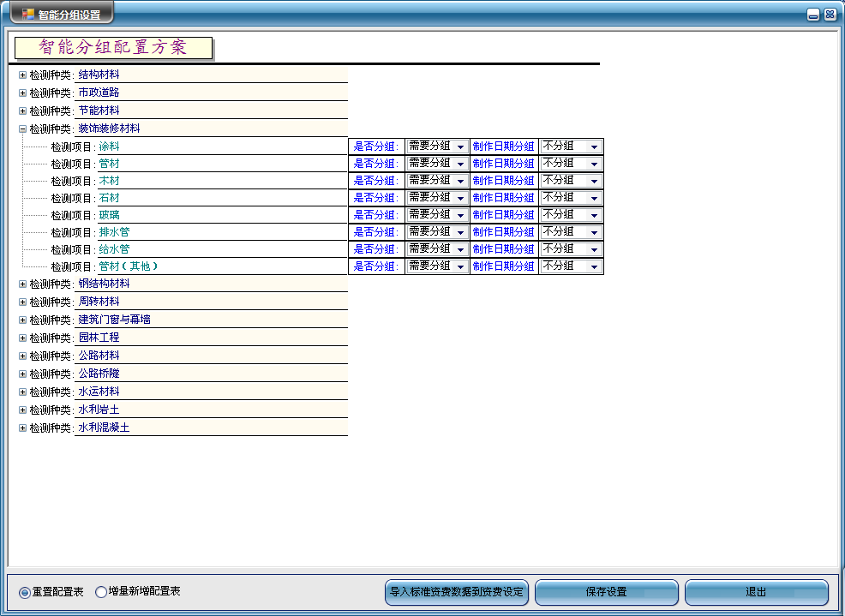Click the app icon in the title bar
Viewport: 845px width, 616px height.
coord(28,15)
